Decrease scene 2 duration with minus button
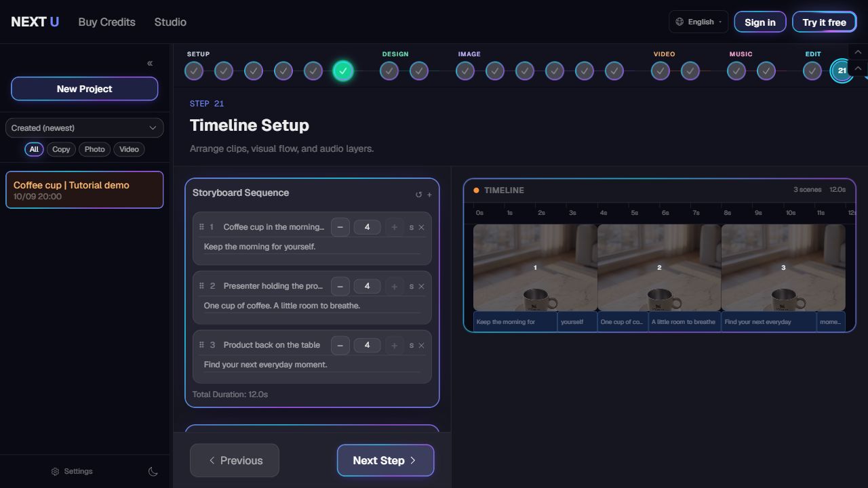868x488 pixels. pos(340,286)
